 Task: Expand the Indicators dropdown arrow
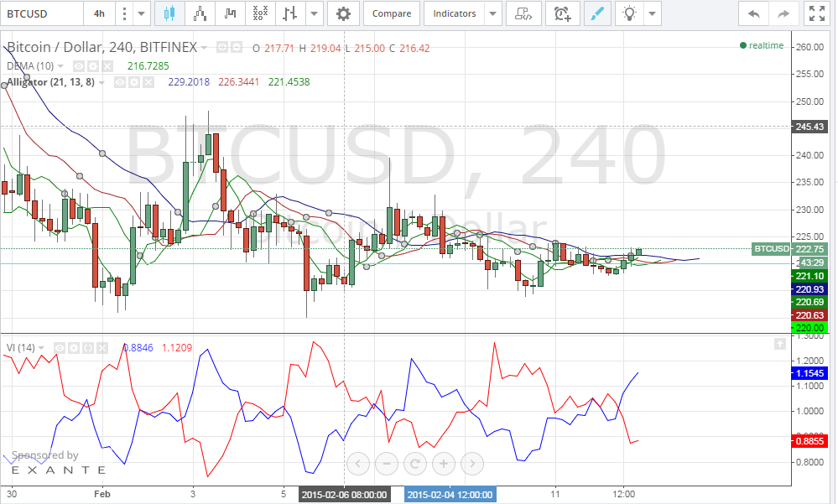[492, 13]
